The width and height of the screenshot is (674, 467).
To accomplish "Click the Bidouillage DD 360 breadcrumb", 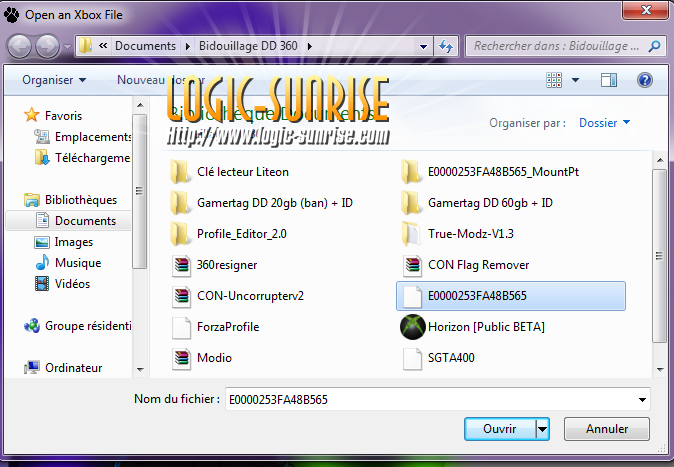I will pos(248,46).
